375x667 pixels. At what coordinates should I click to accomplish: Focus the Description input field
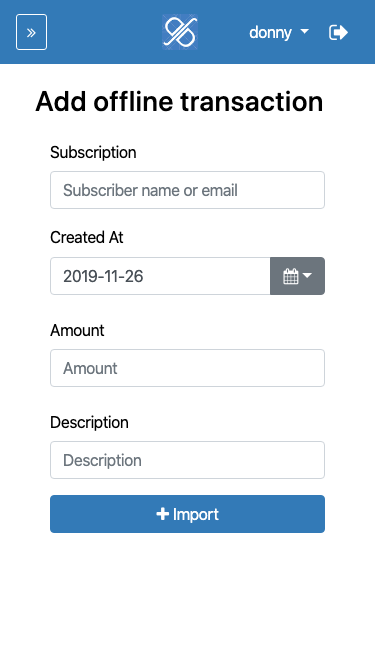click(188, 460)
